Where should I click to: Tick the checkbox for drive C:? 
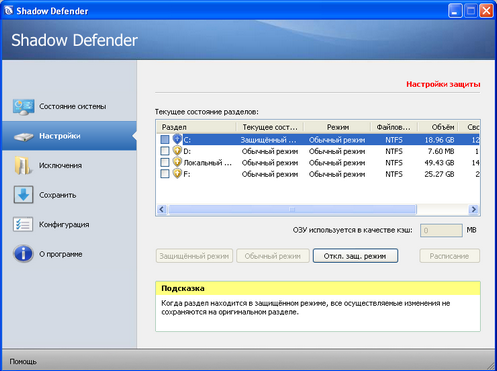point(165,139)
